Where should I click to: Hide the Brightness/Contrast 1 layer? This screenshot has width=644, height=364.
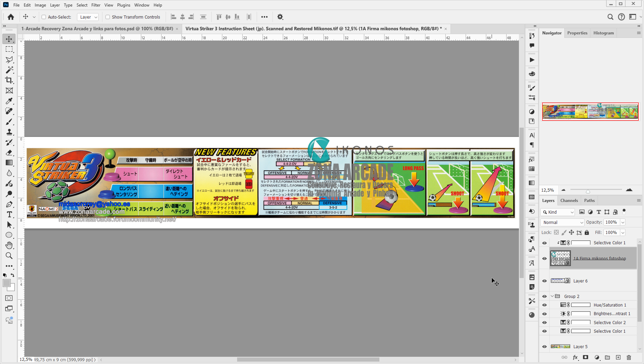click(x=544, y=314)
